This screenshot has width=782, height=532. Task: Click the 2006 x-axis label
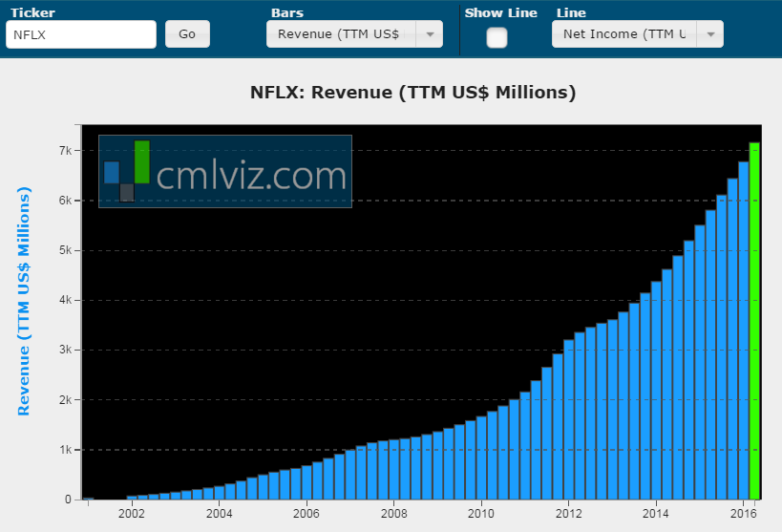(x=306, y=514)
